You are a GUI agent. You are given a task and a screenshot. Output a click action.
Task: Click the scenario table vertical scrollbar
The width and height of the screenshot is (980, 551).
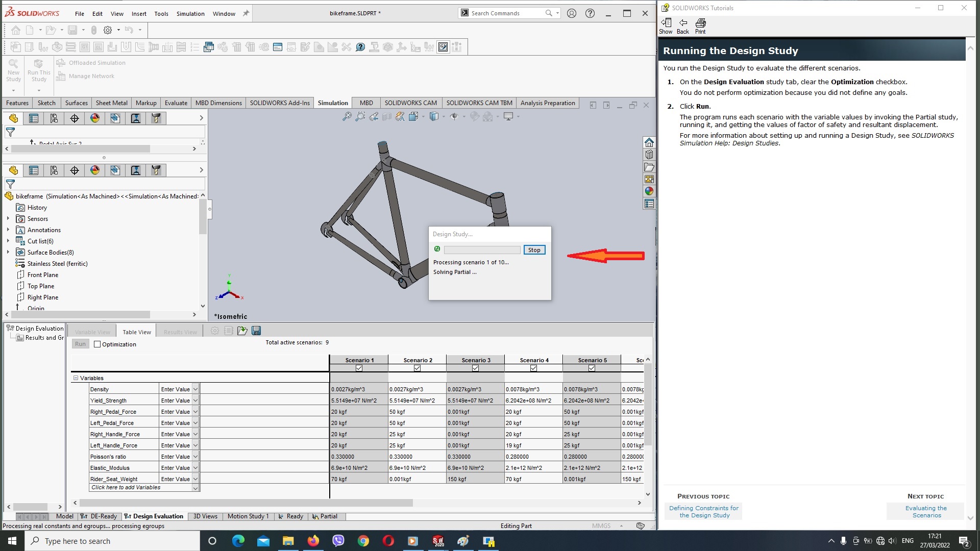[648, 404]
